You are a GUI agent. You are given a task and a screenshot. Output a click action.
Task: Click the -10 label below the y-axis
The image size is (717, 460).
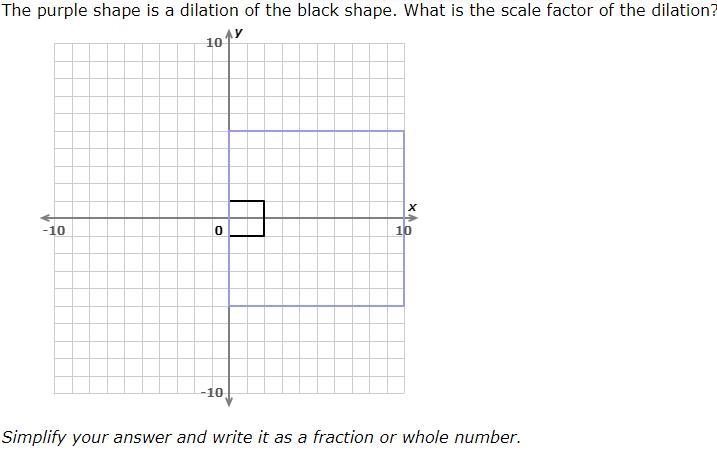(212, 392)
